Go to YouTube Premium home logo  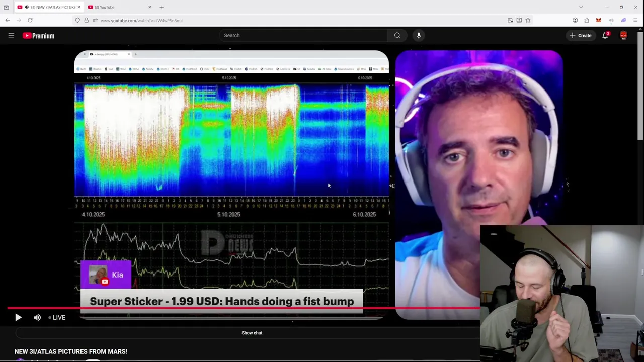[x=38, y=36]
